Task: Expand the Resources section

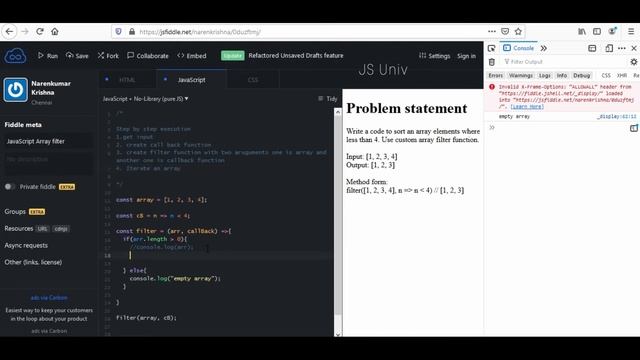Action: pyautogui.click(x=19, y=229)
